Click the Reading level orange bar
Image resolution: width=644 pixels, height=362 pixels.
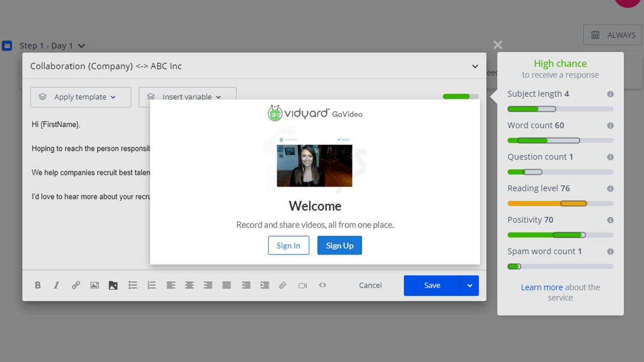560,204
